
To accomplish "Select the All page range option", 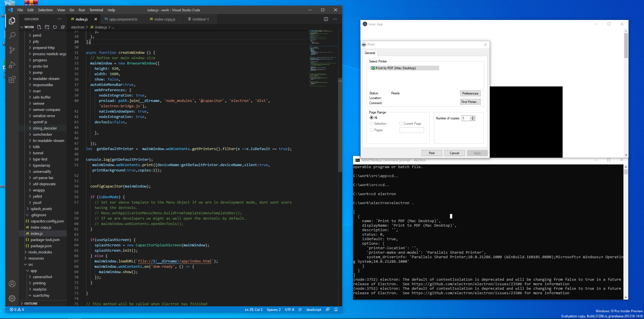I will [x=372, y=118].
